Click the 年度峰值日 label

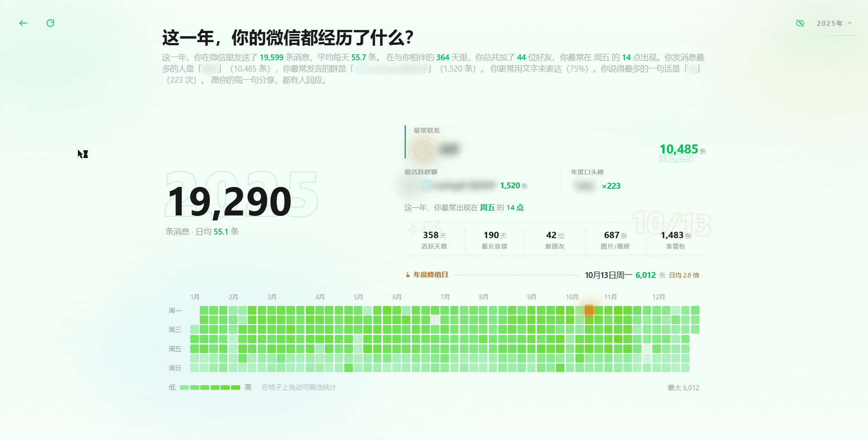click(x=431, y=275)
